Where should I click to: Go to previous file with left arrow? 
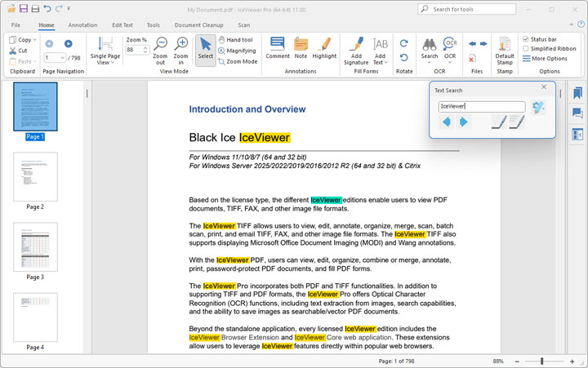[x=472, y=44]
